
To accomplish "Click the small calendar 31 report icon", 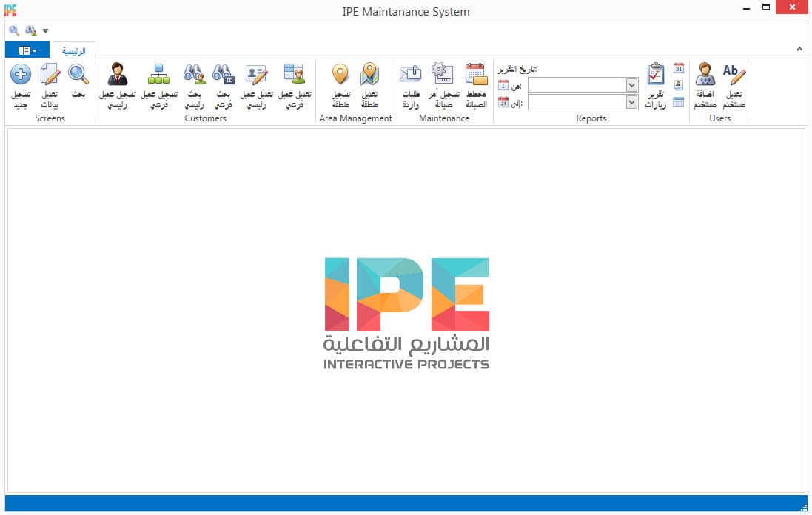I will (x=678, y=68).
